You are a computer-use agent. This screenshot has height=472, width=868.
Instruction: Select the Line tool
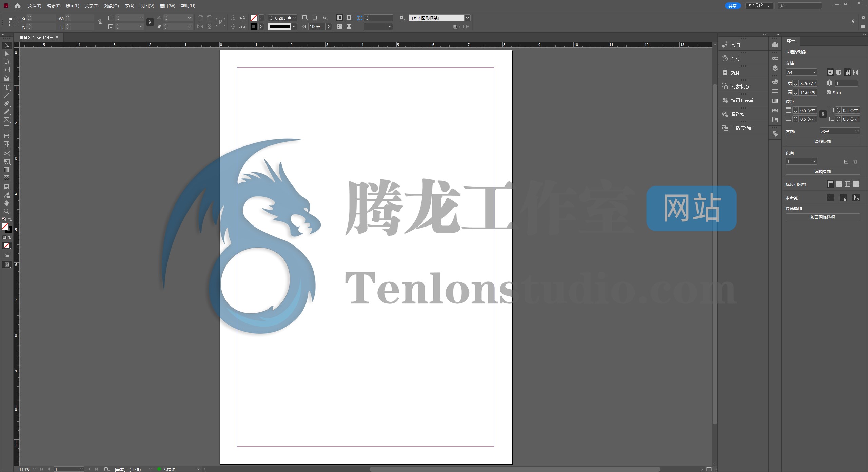point(7,95)
